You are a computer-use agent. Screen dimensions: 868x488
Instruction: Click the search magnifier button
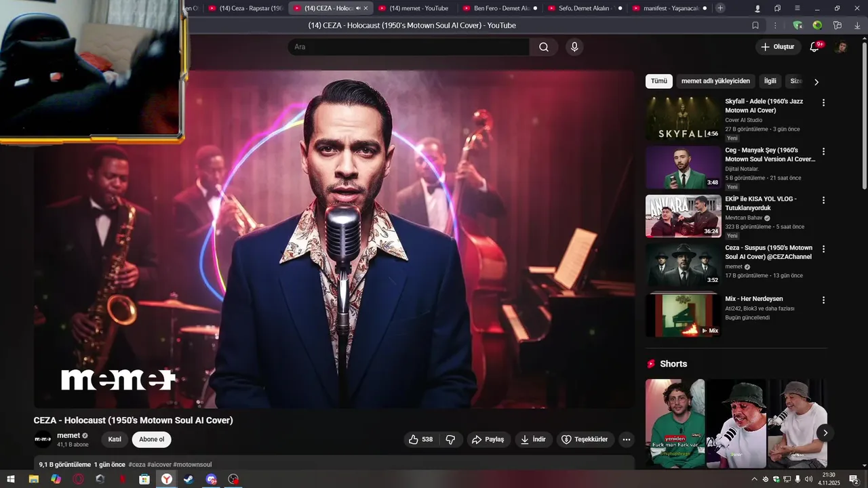(x=544, y=47)
